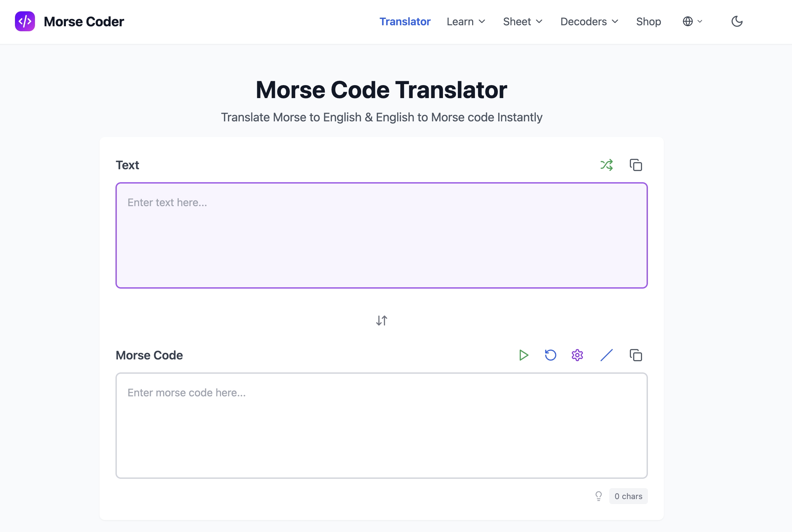Copy the Text field contents
This screenshot has height=532, width=792.
(x=636, y=165)
